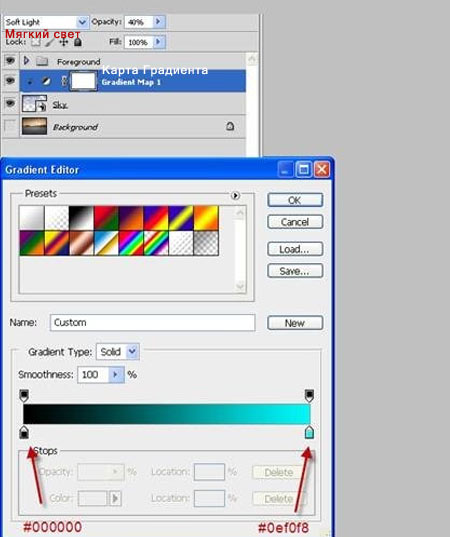The image size is (450, 537).
Task: Open the Smoothness slider arrow
Action: tap(116, 375)
